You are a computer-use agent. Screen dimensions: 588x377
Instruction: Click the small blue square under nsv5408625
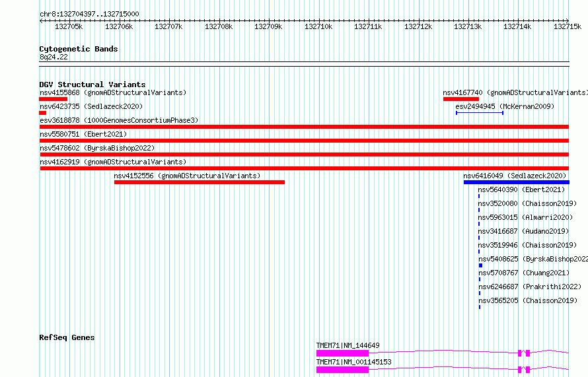click(481, 265)
